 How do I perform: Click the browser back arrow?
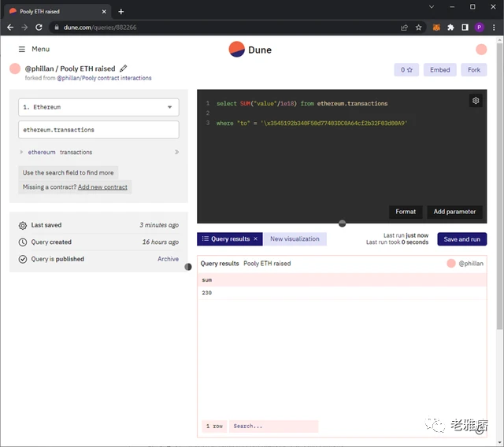point(10,28)
